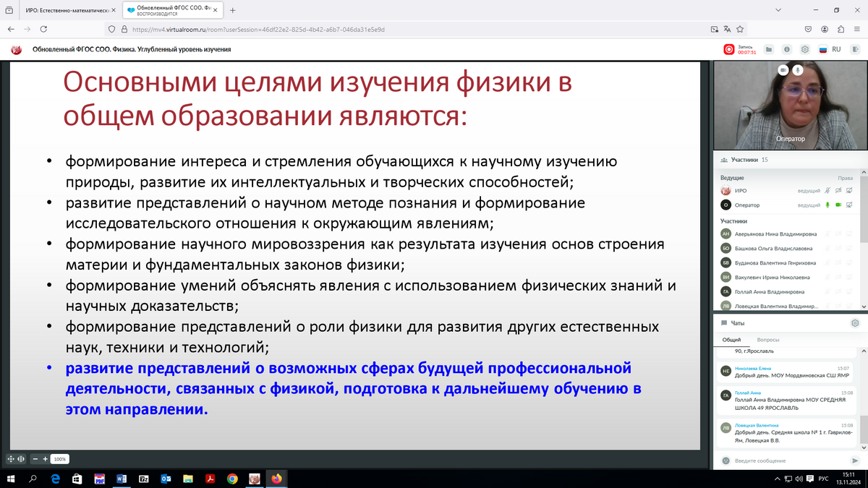Screen dimensions: 868x488
Task: Click the pan/move tool below the slide
Action: pyautogui.click(x=11, y=459)
